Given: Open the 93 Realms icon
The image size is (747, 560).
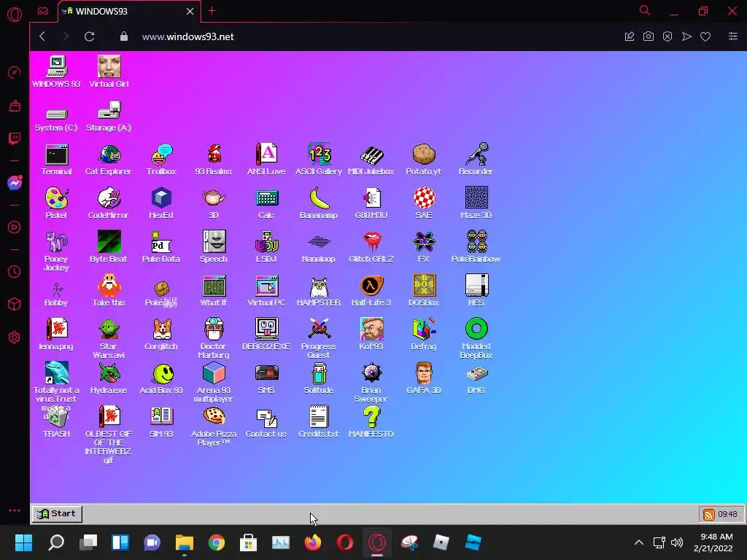Looking at the screenshot, I should click(x=214, y=160).
